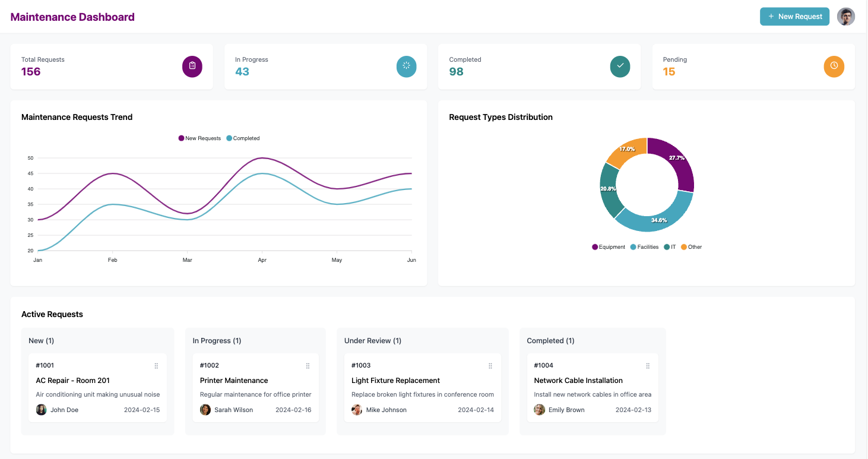Click the checkmark icon on Completed card
The height and width of the screenshot is (459, 868).
point(620,67)
